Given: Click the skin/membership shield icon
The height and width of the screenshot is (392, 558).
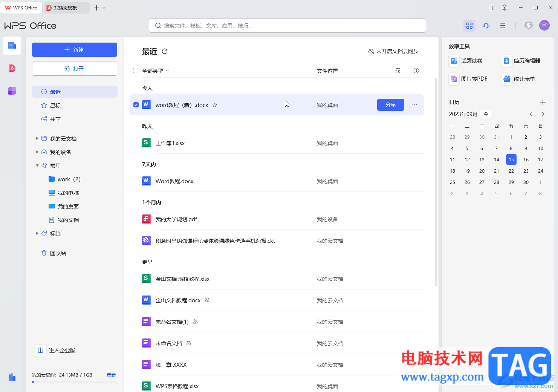Looking at the screenshot, I should [x=528, y=25].
